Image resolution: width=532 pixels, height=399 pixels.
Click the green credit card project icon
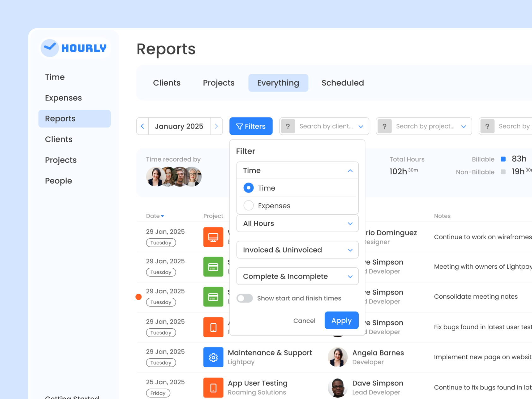point(213,267)
